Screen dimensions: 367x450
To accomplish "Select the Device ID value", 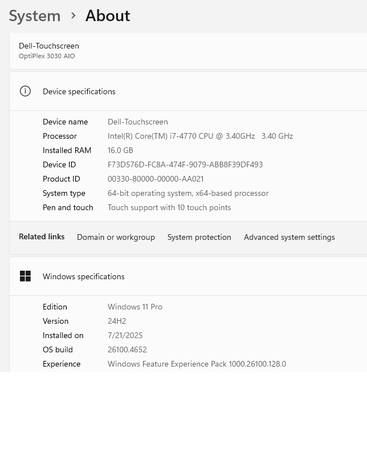I will 185,164.
